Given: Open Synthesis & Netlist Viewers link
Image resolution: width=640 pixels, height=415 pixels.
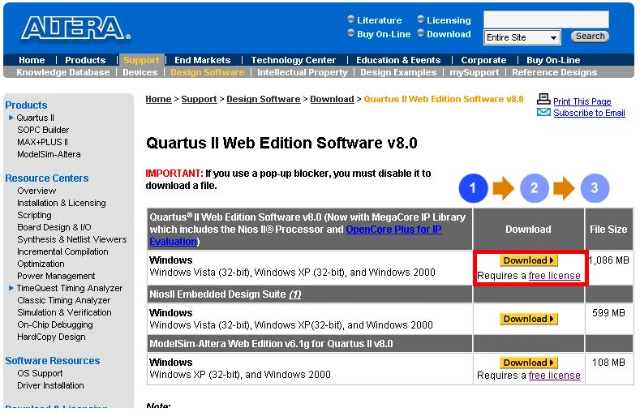Looking at the screenshot, I should click(72, 240).
